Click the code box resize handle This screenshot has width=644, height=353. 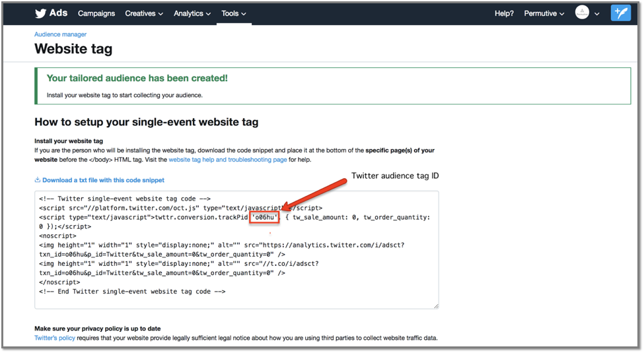pyautogui.click(x=436, y=305)
